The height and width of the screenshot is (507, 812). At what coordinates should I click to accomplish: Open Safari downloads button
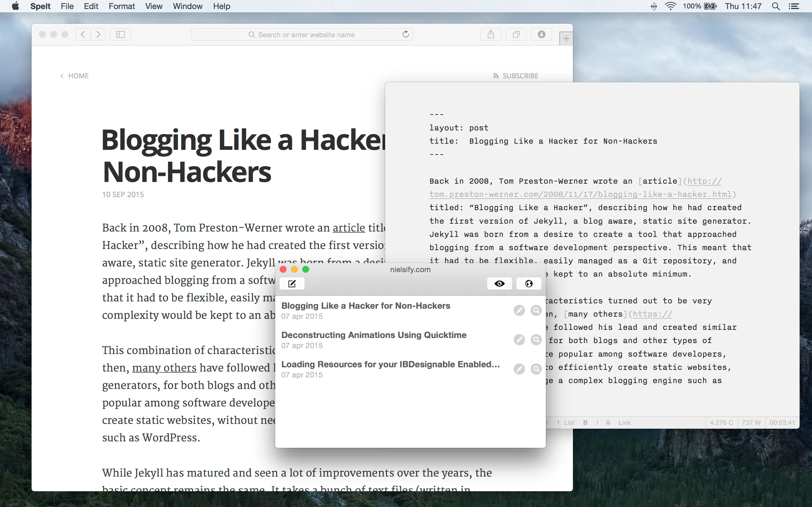(x=541, y=35)
